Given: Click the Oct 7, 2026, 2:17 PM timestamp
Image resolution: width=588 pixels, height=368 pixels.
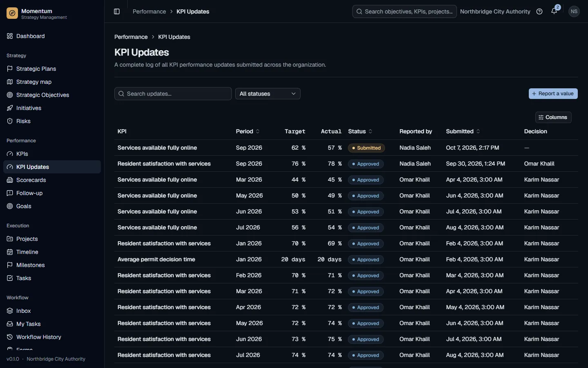Looking at the screenshot, I should [472, 148].
